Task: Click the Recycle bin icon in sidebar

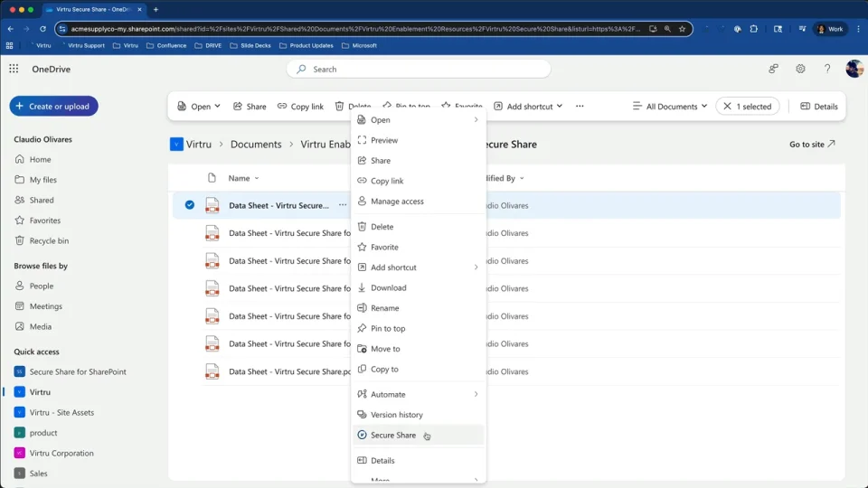Action: click(x=20, y=240)
